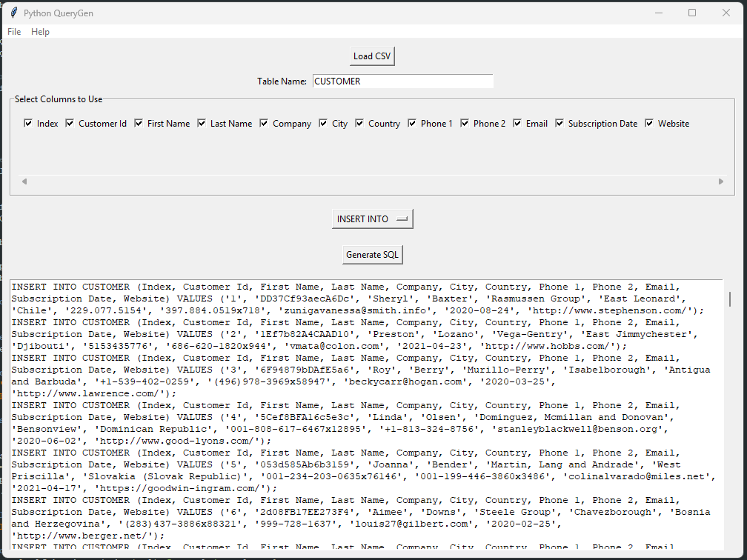Toggle the First Name checkbox
This screenshot has height=560, width=747.
[139, 123]
